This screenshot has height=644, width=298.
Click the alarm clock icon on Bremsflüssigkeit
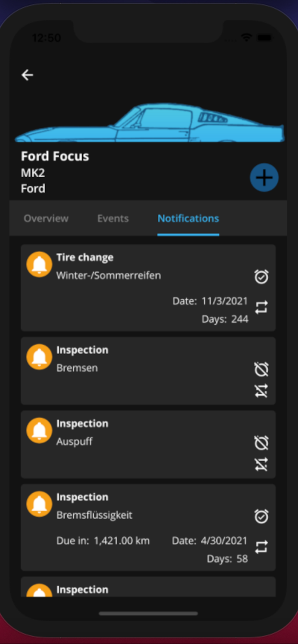[261, 516]
